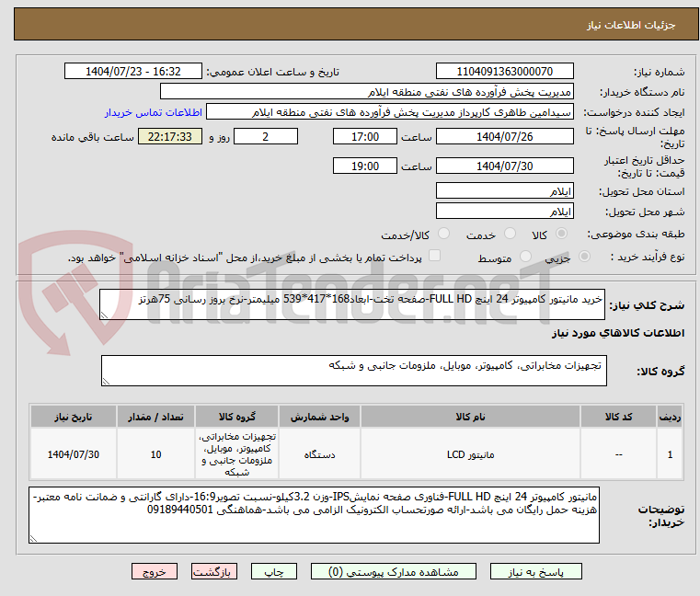Click the نوع فرآیند خرید label

pyautogui.click(x=648, y=257)
